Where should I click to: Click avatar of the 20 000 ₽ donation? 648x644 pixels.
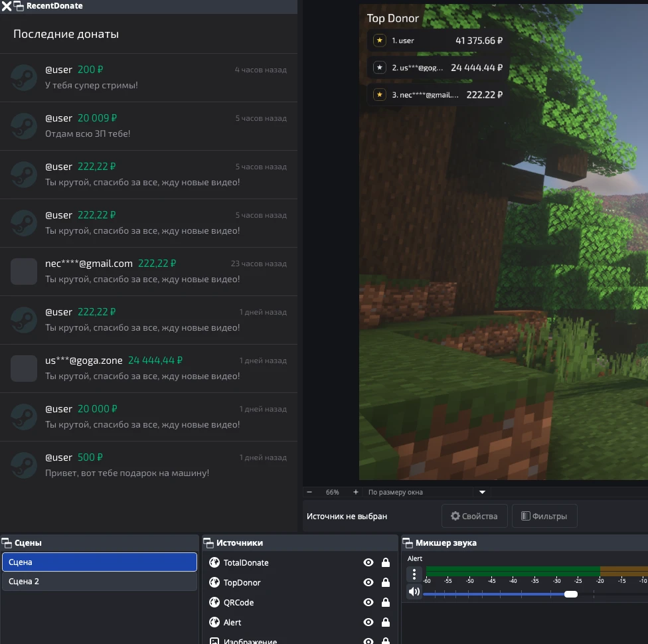coord(23,417)
